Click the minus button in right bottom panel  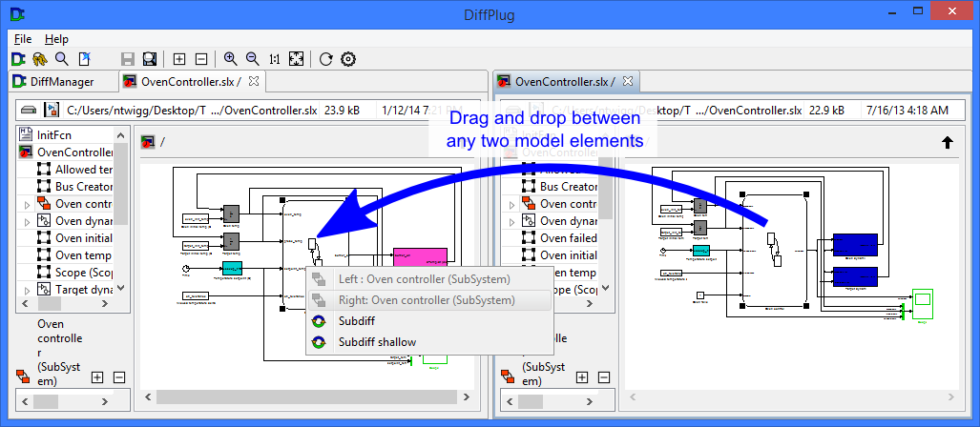tap(604, 377)
